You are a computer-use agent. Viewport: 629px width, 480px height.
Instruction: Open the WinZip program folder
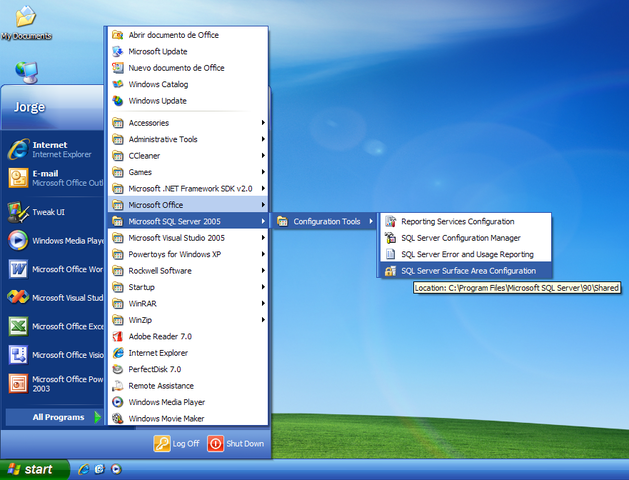[188, 320]
